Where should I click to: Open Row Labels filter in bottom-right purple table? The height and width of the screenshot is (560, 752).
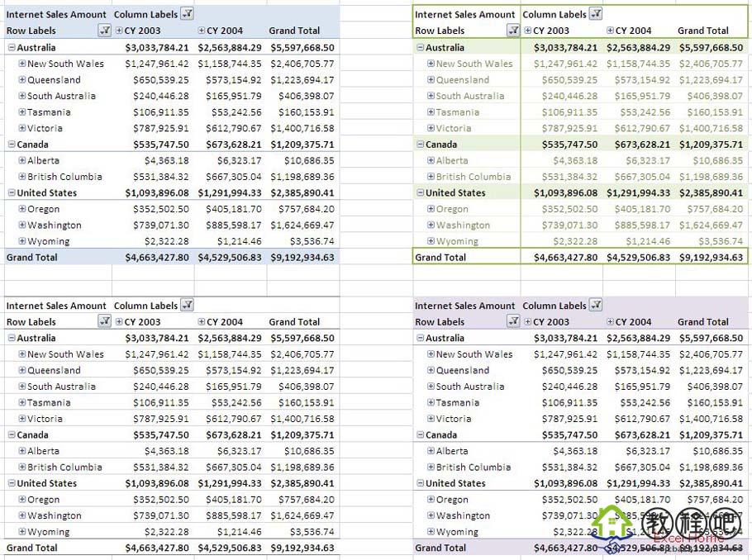[x=513, y=321]
